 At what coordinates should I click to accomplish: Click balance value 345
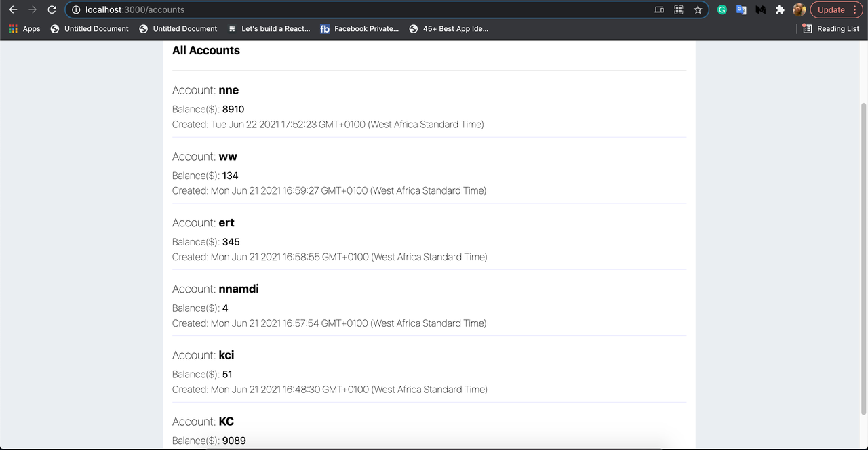[x=231, y=242]
